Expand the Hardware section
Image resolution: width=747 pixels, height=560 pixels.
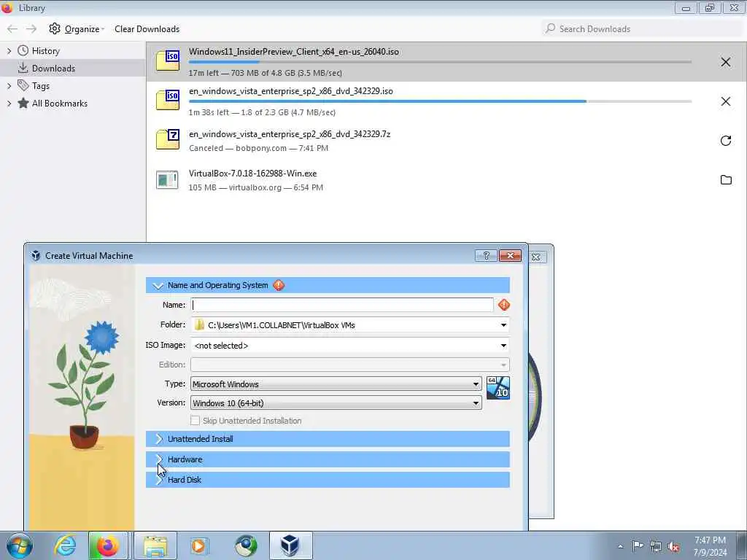click(159, 459)
